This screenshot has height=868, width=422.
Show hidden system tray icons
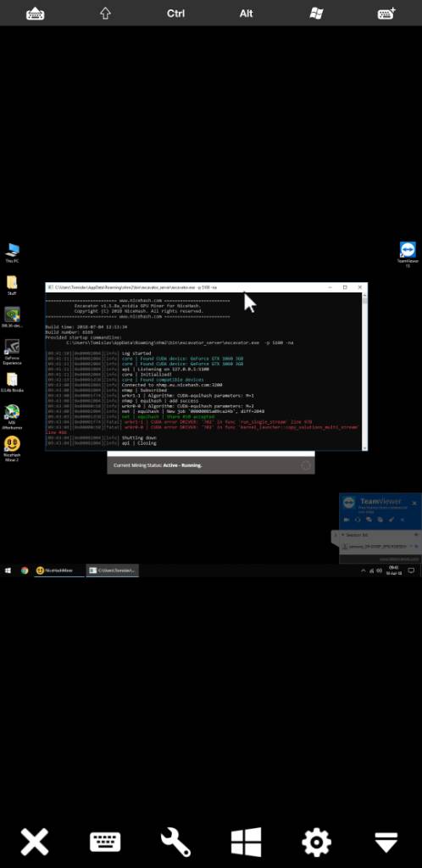coord(364,570)
